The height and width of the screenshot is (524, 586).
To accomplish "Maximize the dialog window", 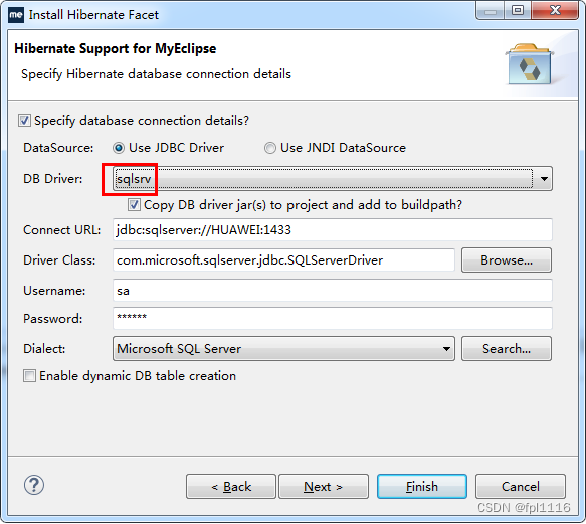I will pyautogui.click(x=518, y=10).
